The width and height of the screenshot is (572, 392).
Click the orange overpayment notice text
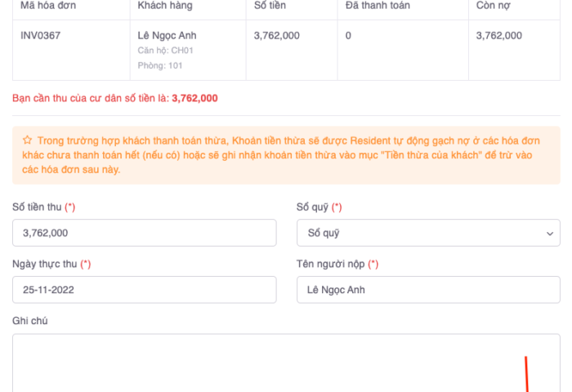tap(286, 155)
